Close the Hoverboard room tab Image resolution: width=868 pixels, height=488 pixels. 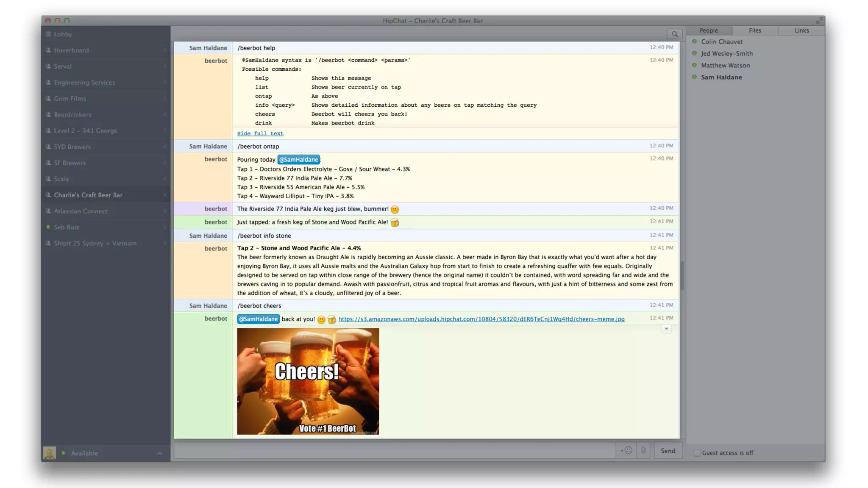point(165,50)
